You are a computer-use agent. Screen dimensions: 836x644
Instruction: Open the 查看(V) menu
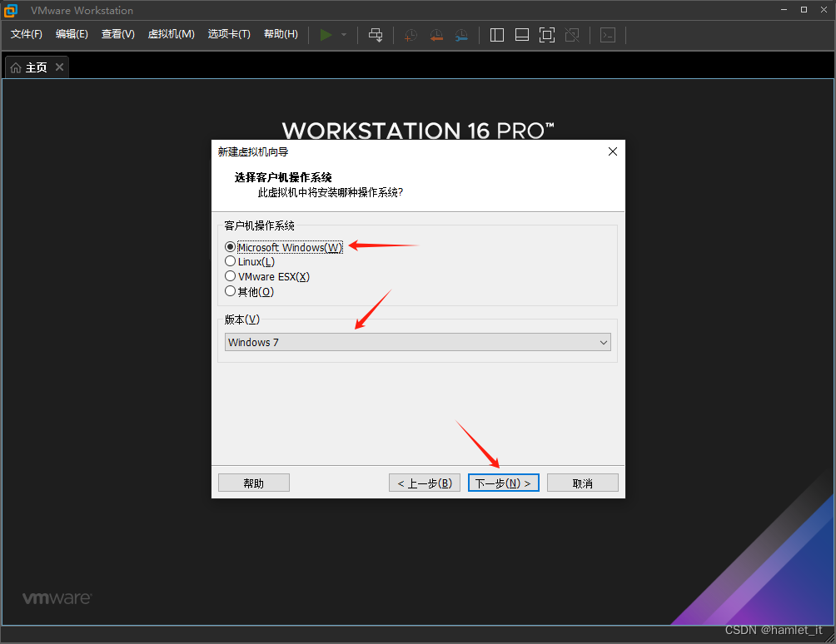pyautogui.click(x=118, y=34)
